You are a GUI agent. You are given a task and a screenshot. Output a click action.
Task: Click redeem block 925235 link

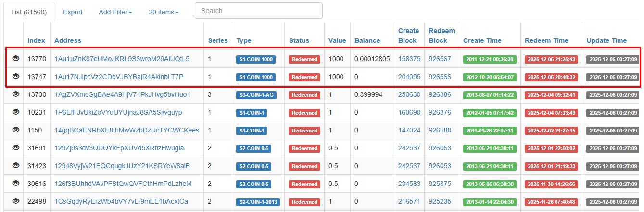point(440,201)
